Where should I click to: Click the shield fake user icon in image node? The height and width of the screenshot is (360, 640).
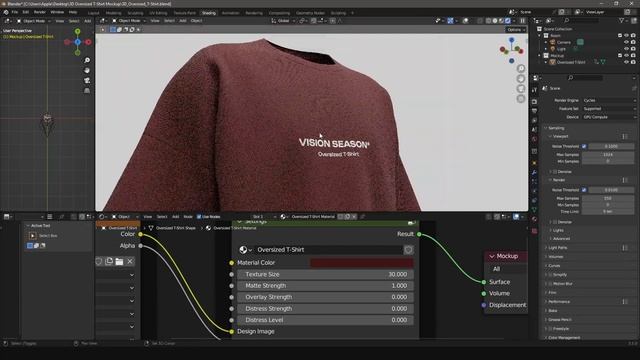[x=99, y=261]
